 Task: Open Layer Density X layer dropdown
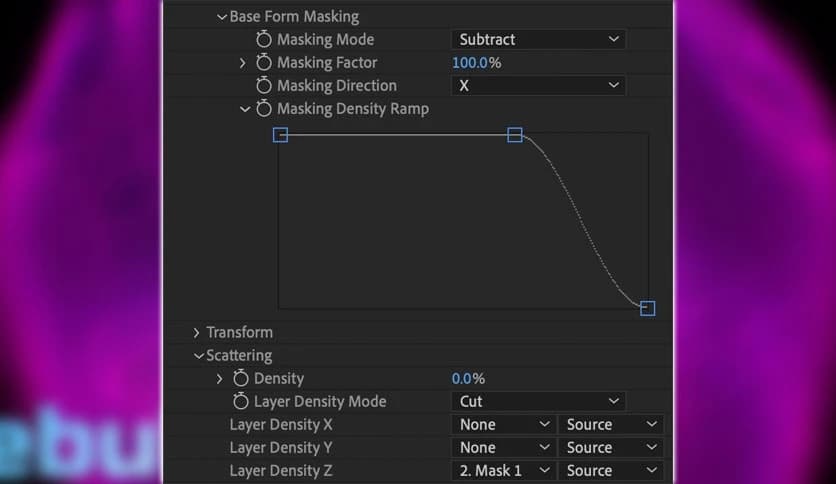(x=503, y=425)
